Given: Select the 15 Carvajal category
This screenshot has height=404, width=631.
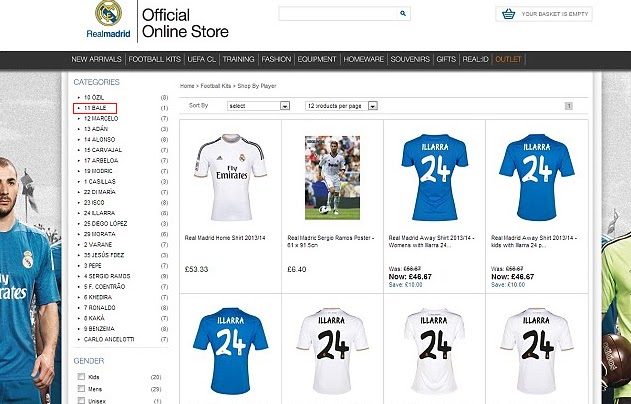Looking at the screenshot, I should click(103, 150).
